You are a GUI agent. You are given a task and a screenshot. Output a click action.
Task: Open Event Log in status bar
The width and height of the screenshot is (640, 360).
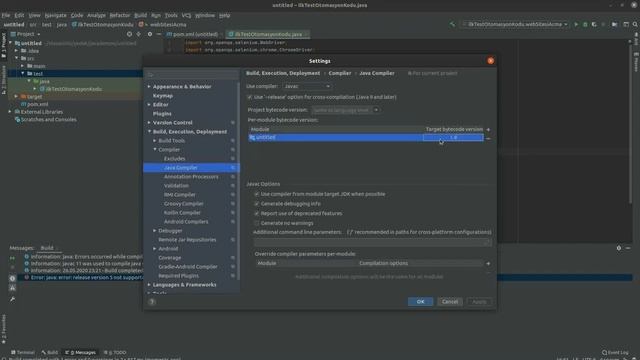616,352
